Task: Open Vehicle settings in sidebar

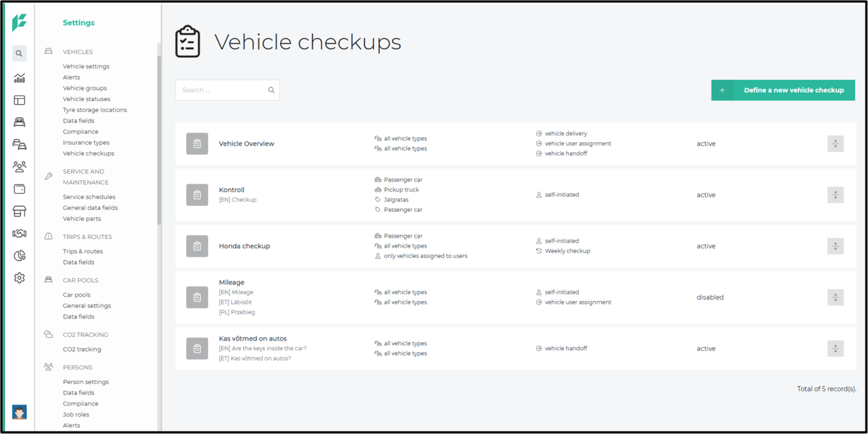Action: point(86,66)
